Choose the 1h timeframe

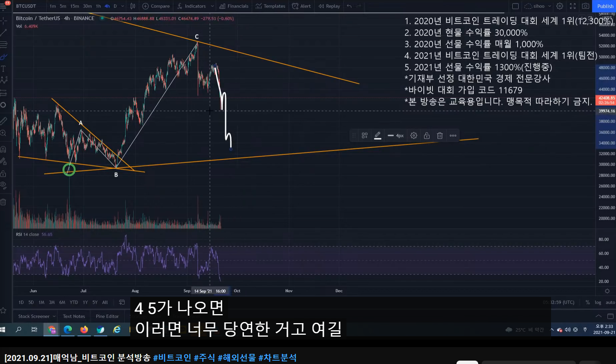pyautogui.click(x=98, y=6)
